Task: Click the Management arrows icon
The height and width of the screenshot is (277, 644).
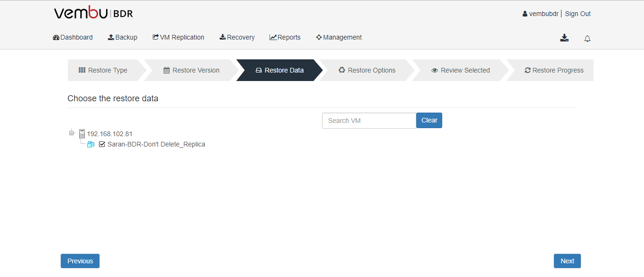Action: pyautogui.click(x=319, y=37)
